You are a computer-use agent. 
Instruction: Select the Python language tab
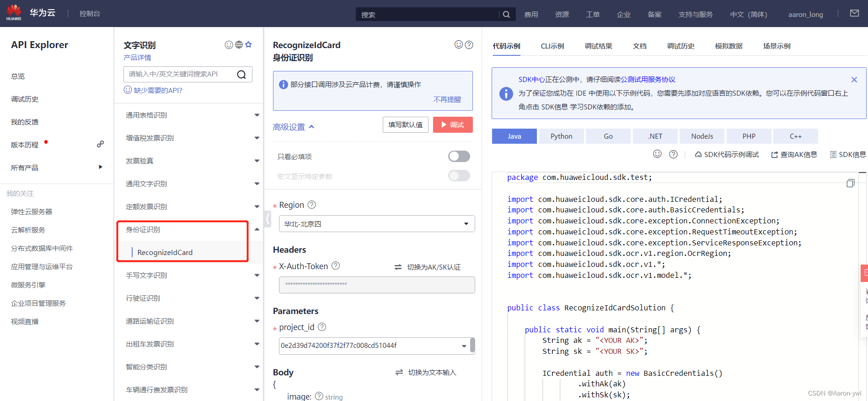(x=561, y=136)
